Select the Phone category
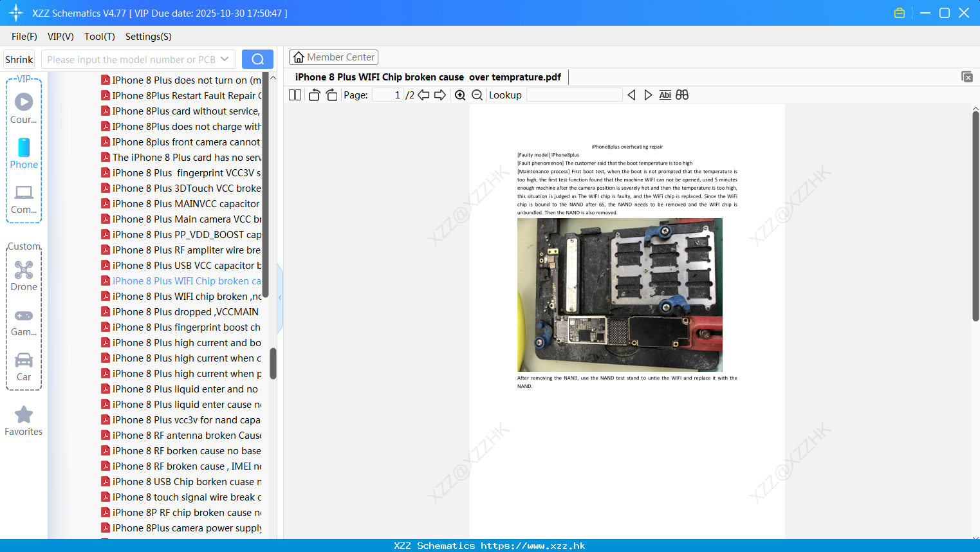Screen dimensions: 980x552 click(24, 153)
